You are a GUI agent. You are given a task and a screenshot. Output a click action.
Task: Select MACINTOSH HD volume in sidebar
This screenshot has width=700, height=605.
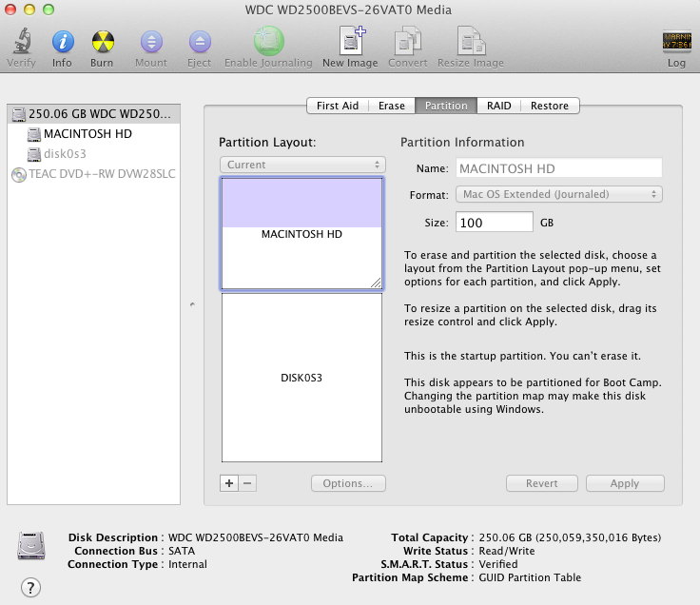[x=87, y=134]
